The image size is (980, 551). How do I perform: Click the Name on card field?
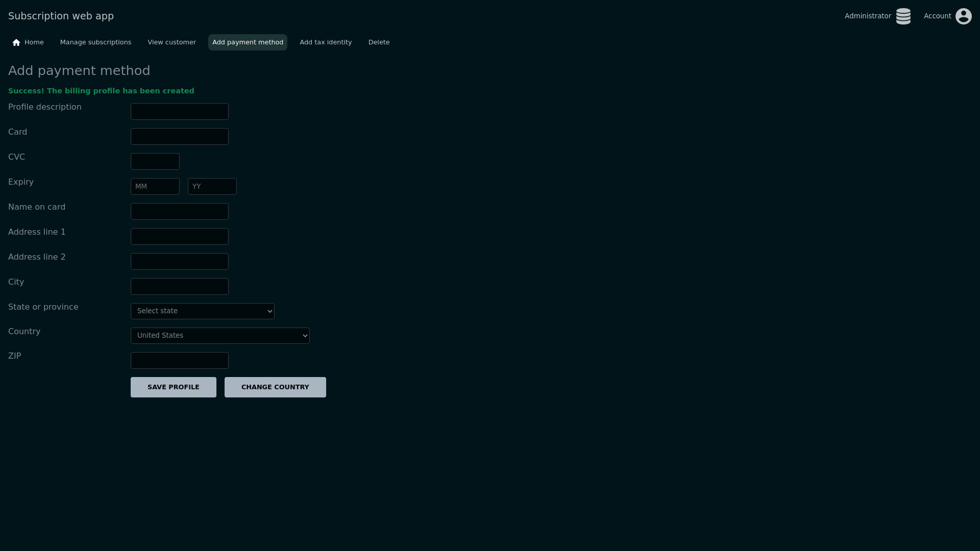(x=179, y=212)
